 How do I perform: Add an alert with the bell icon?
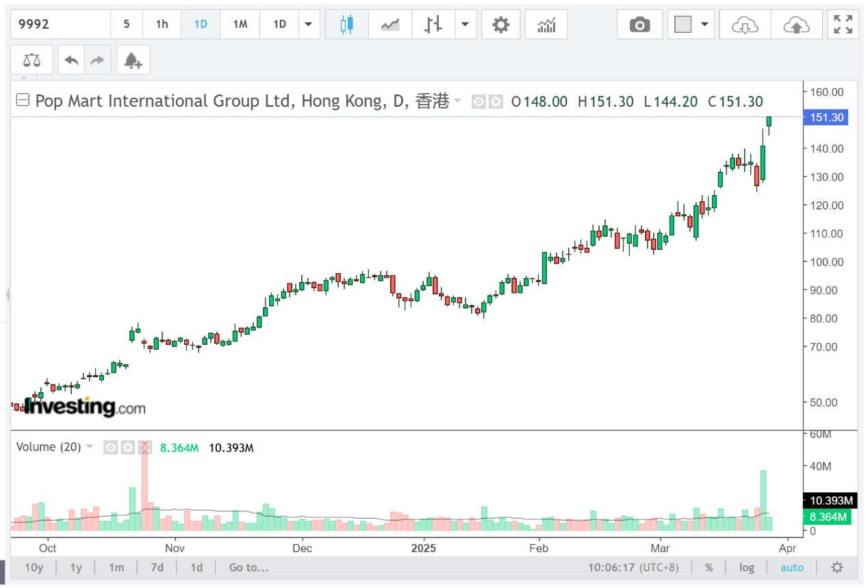pyautogui.click(x=133, y=60)
